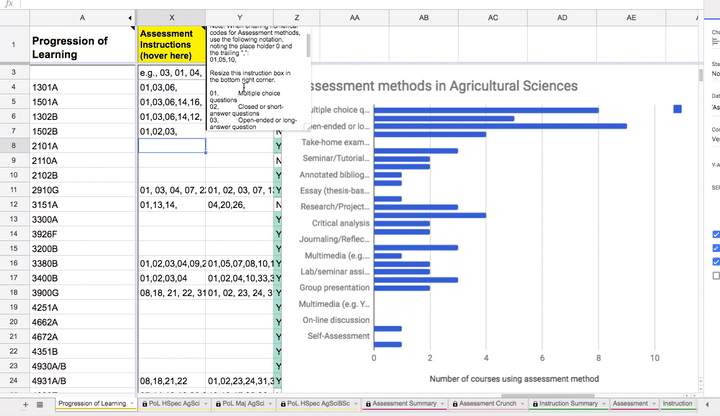Open PoL HSpec AgSci tab dropdown arrow
The image size is (720, 416).
point(205,404)
